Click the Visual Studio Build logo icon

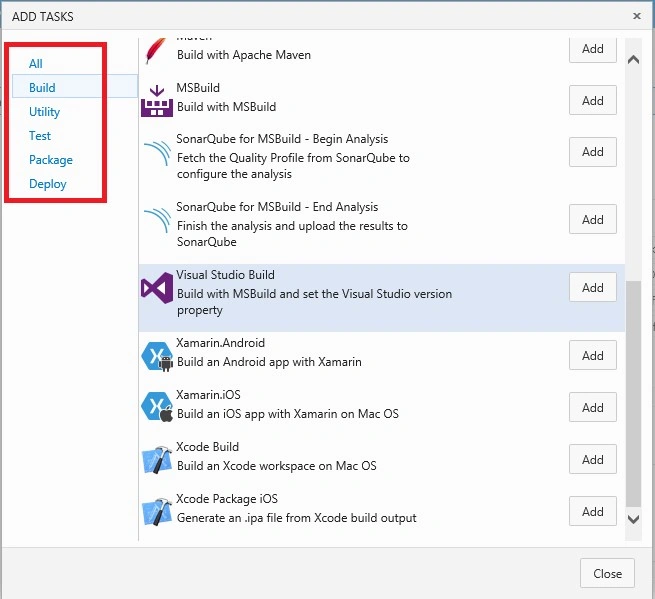157,288
